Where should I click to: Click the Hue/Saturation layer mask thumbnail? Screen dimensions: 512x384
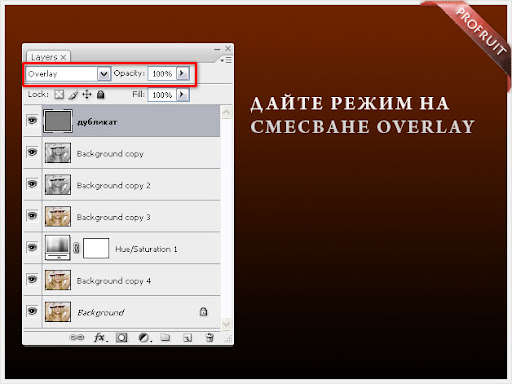coord(96,248)
